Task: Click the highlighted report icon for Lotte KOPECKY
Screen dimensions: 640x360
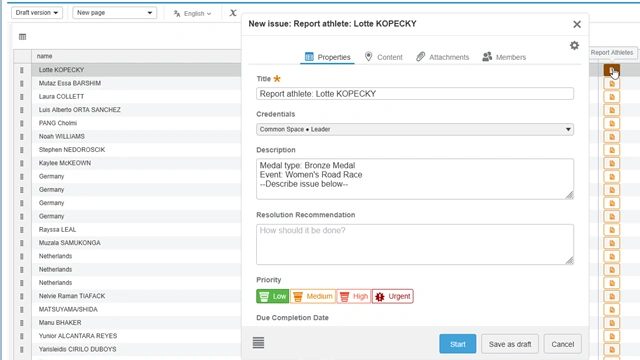Action: [611, 70]
